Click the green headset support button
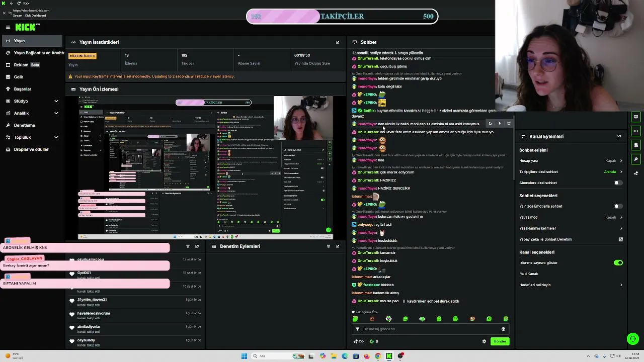 [632, 338]
